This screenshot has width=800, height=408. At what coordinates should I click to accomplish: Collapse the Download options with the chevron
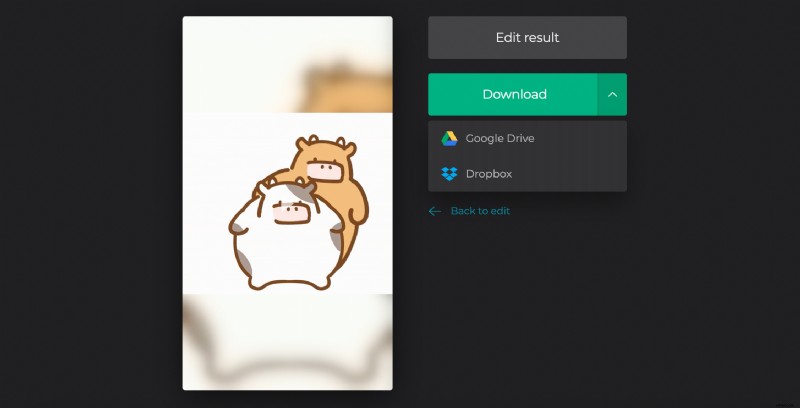coord(612,95)
